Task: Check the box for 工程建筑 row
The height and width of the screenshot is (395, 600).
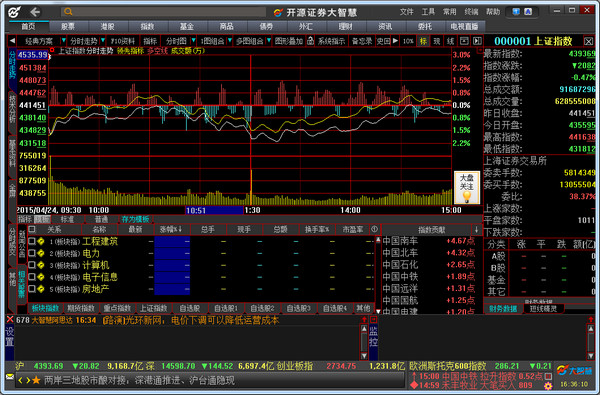Action: tap(32, 242)
